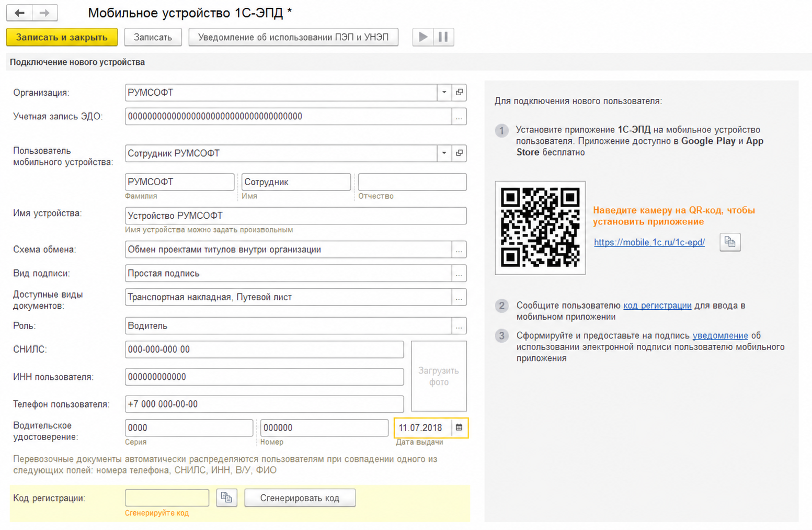Open the selection dialog for Схема обмена

coord(459,250)
